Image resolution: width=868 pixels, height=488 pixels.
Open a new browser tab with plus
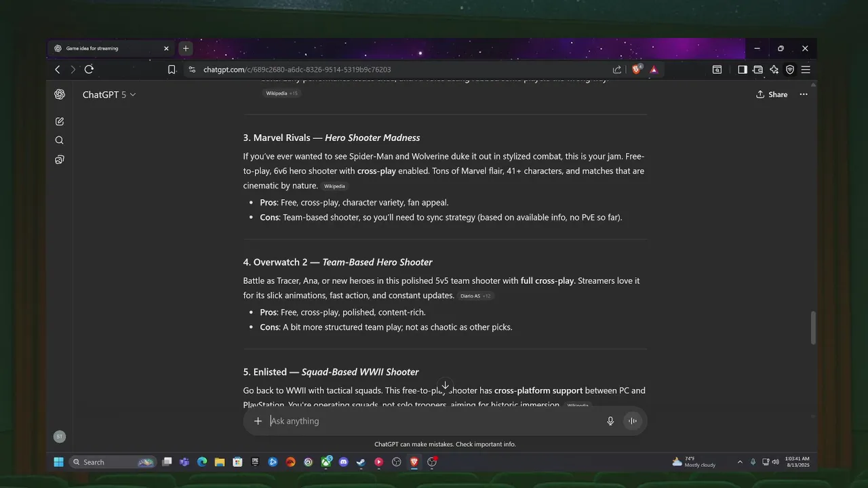coord(185,49)
